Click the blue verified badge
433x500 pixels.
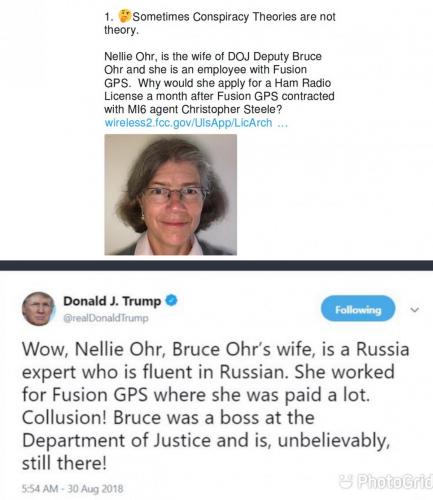coord(171,300)
